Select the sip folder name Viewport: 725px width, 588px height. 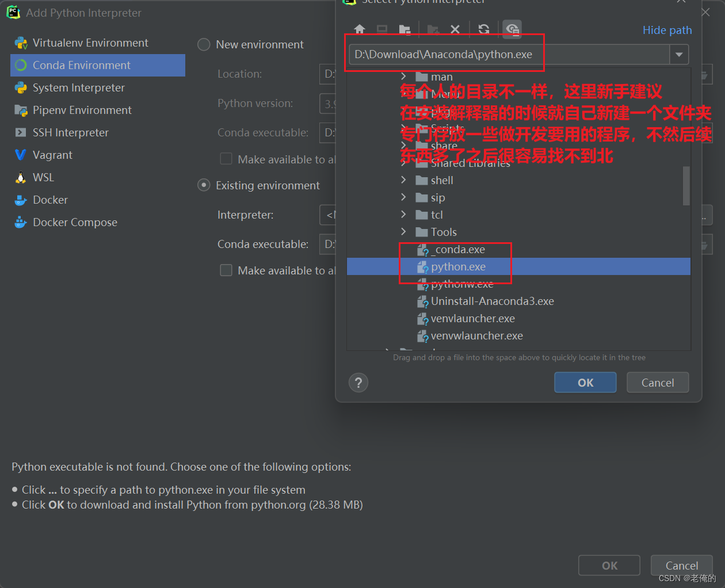point(438,198)
